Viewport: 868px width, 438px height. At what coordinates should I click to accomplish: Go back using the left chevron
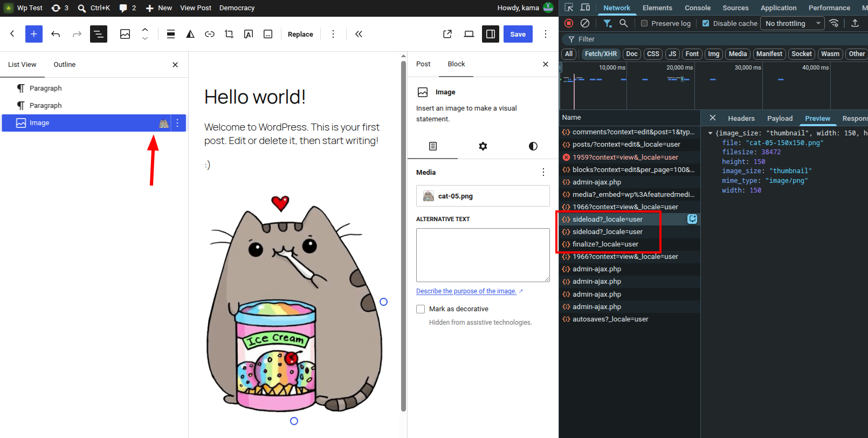pos(12,34)
